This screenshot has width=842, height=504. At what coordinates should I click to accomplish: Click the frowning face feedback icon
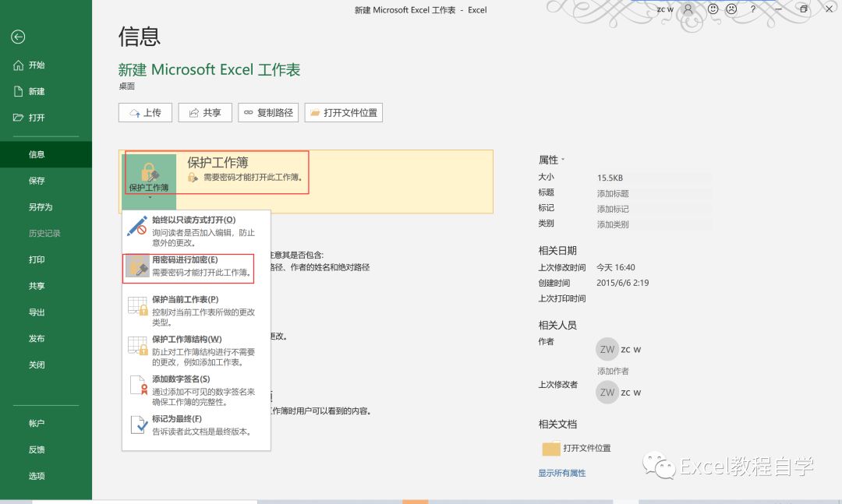[731, 9]
